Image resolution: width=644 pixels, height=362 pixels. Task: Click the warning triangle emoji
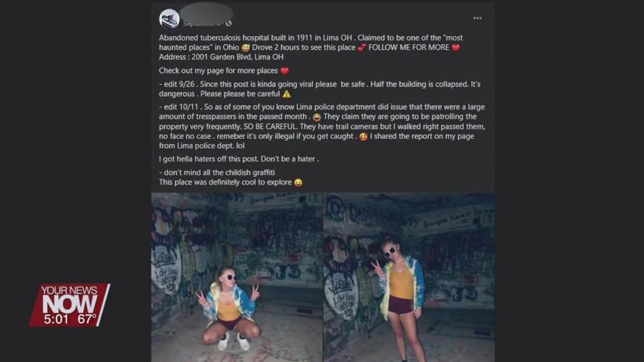coord(286,94)
